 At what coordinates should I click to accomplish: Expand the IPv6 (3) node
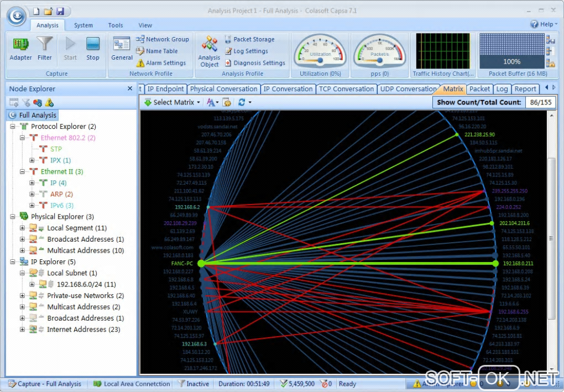coord(32,205)
